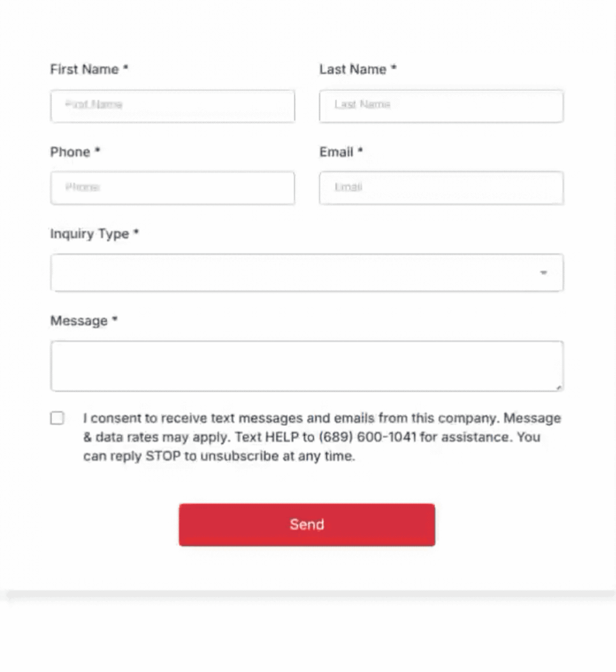Image resolution: width=616 pixels, height=672 pixels.
Task: Click the Inquiry Type dropdown arrow
Action: click(x=543, y=272)
